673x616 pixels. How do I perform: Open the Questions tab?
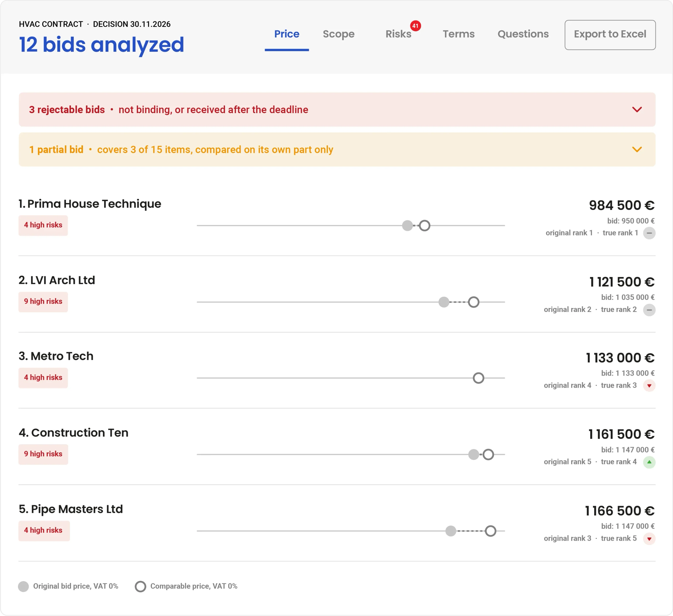523,34
